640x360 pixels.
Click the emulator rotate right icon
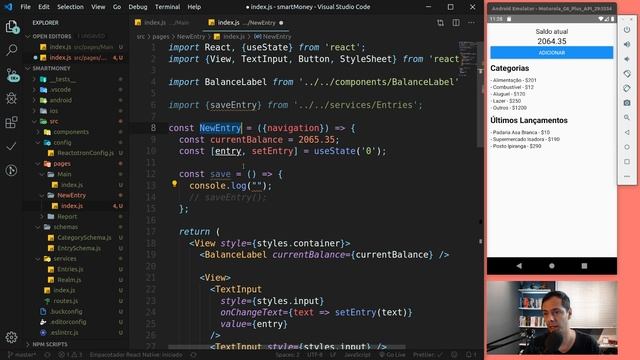[x=627, y=89]
